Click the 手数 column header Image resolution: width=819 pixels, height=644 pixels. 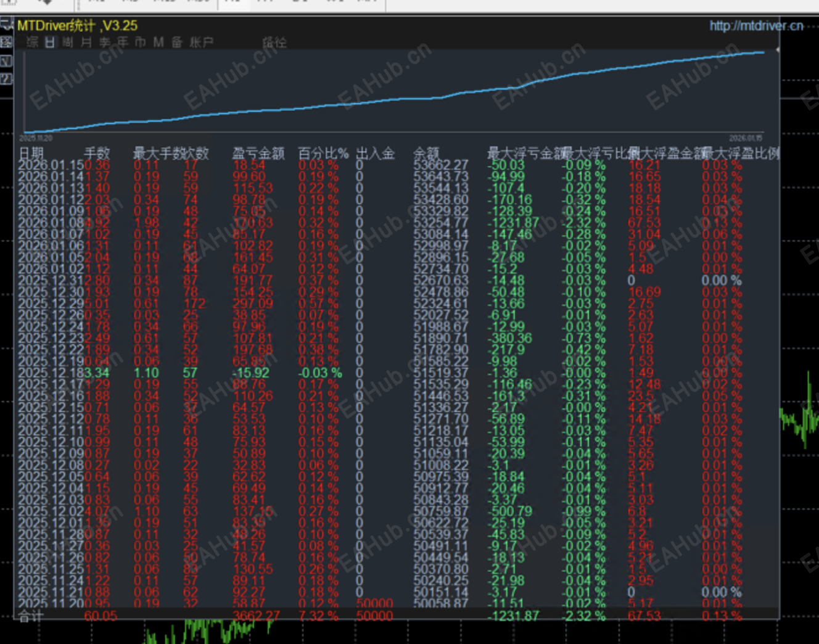[x=97, y=153]
